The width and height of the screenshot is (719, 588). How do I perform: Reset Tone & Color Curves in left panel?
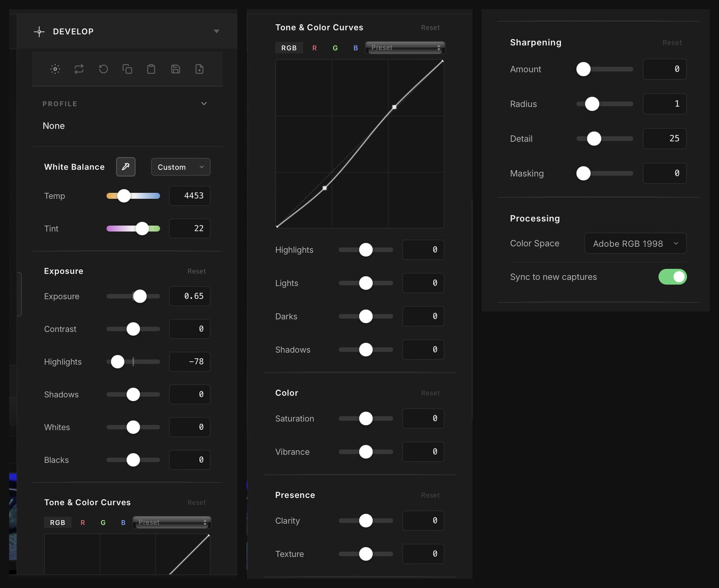[196, 503]
